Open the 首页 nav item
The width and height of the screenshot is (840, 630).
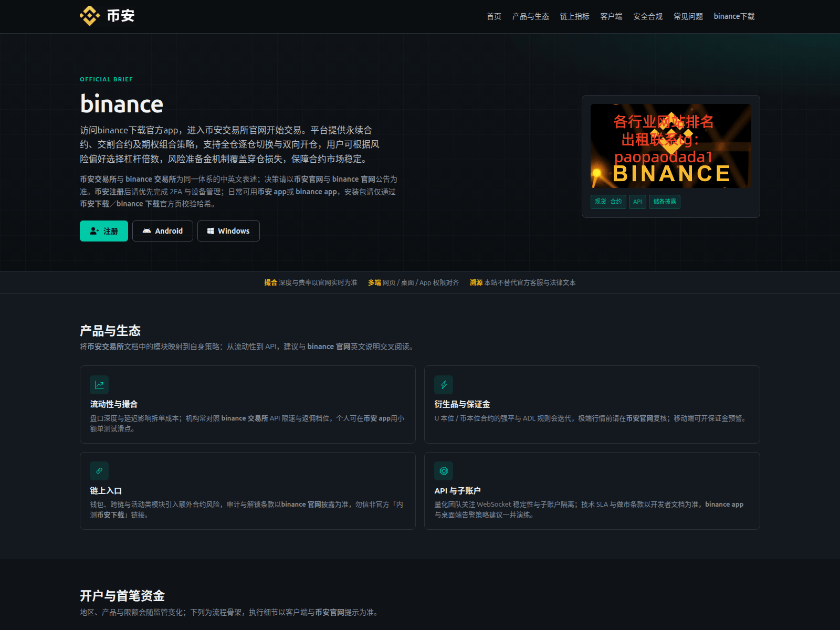point(493,16)
